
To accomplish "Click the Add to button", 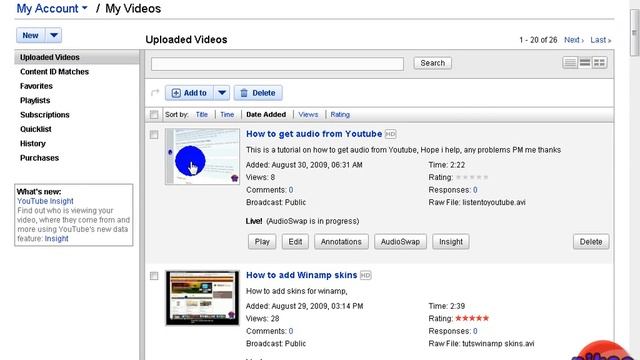I will pyautogui.click(x=189, y=93).
